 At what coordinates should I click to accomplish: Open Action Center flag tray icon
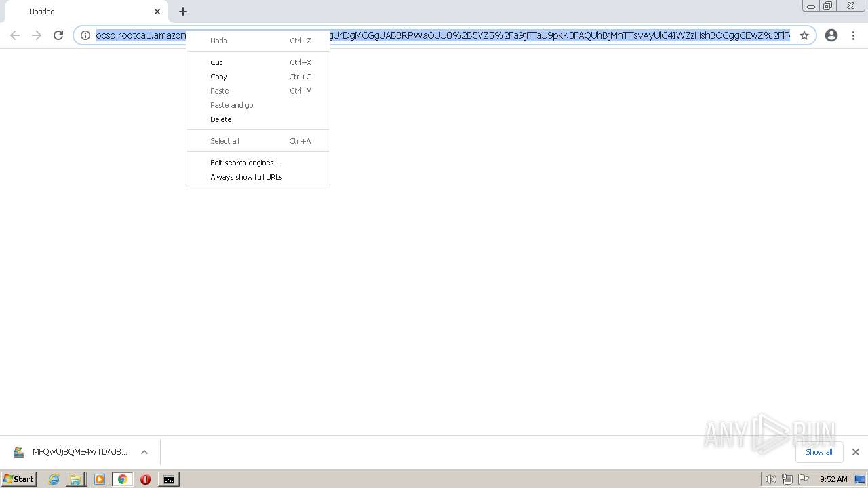(x=804, y=479)
